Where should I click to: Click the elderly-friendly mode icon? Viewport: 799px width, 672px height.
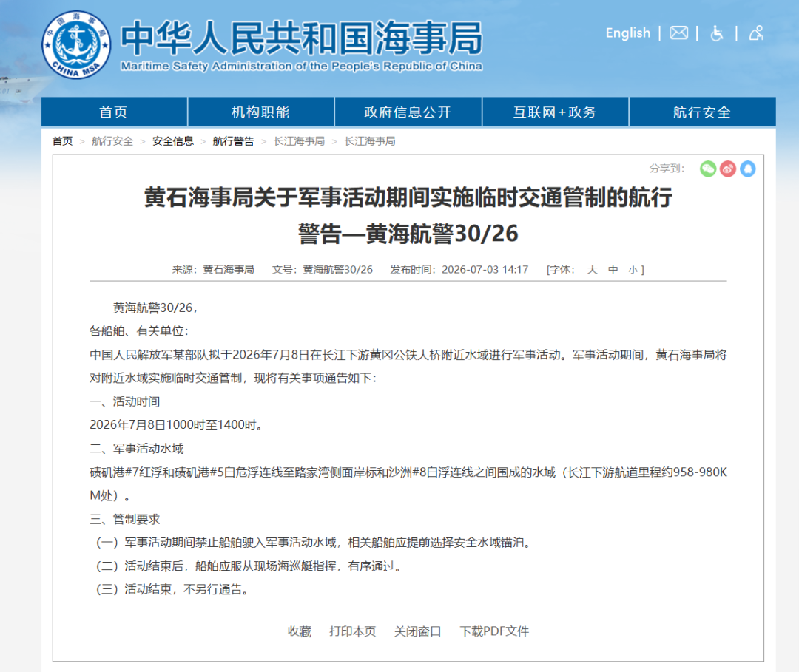pos(756,33)
